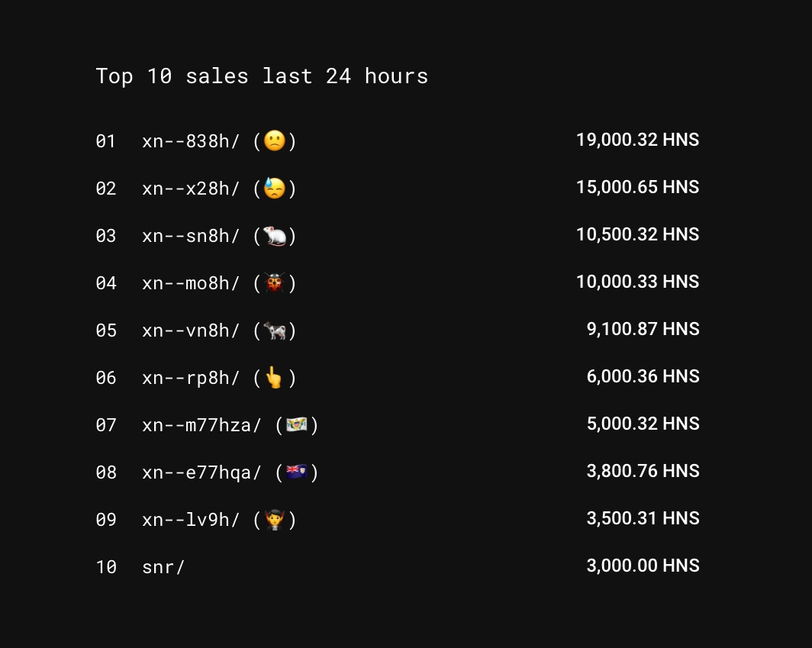Click the frowning face emoji

tap(275, 141)
